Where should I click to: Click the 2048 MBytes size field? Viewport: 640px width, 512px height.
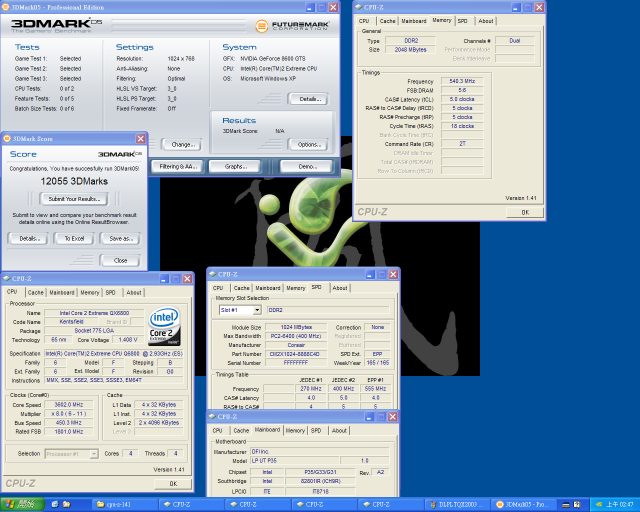(x=411, y=49)
